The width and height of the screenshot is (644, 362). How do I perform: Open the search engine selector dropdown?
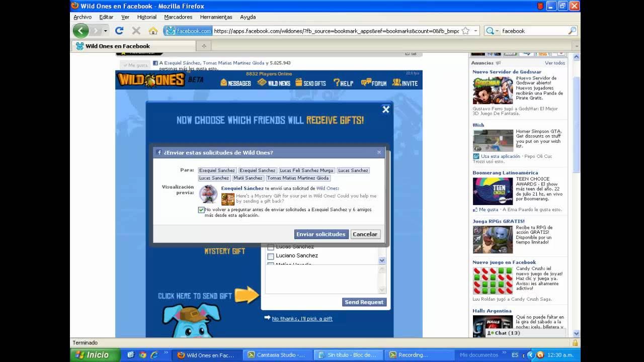tap(497, 31)
